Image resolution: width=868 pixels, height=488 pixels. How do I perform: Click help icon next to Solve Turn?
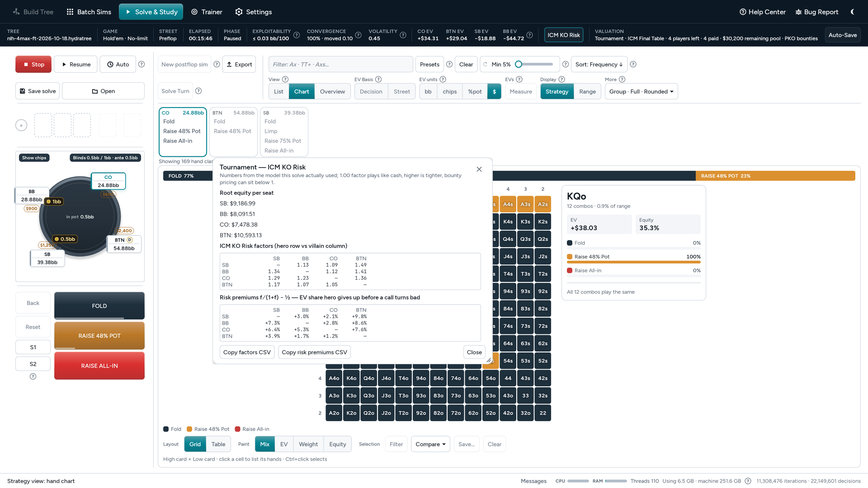click(198, 91)
